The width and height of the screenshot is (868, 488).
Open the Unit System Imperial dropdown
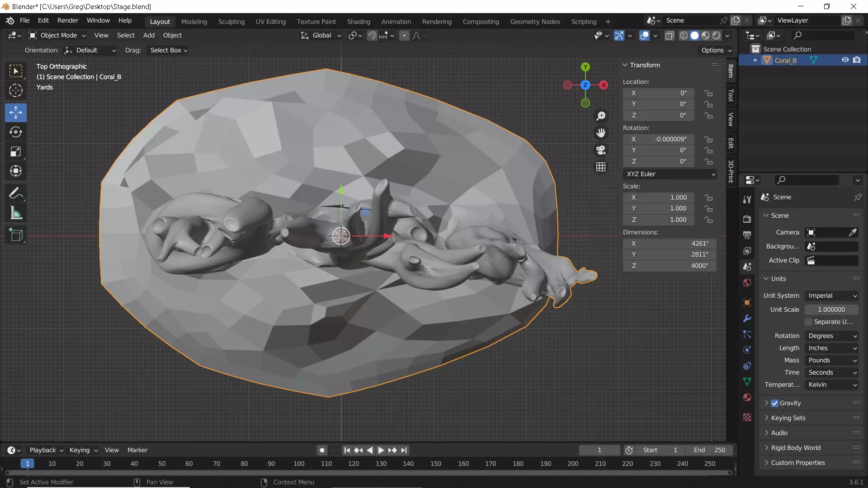(832, 296)
